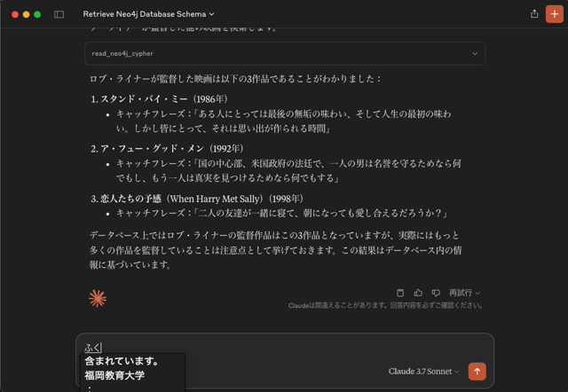
Task: Click the close window red button
Action: tap(15, 14)
